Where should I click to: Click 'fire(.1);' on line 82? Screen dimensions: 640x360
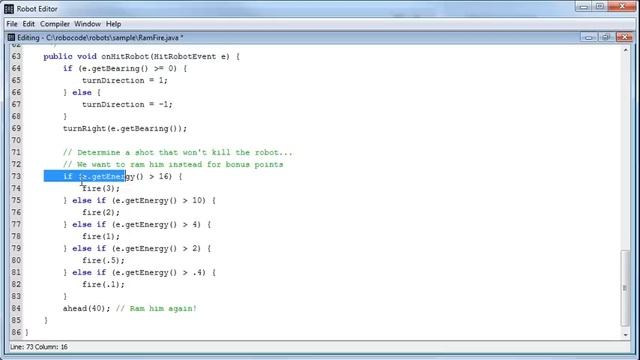[104, 284]
